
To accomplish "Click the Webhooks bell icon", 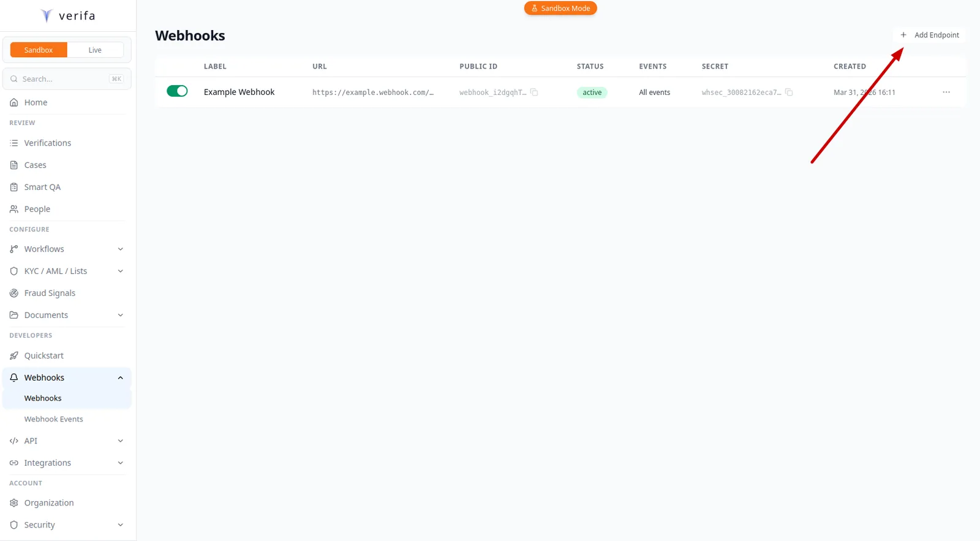I will pyautogui.click(x=14, y=377).
